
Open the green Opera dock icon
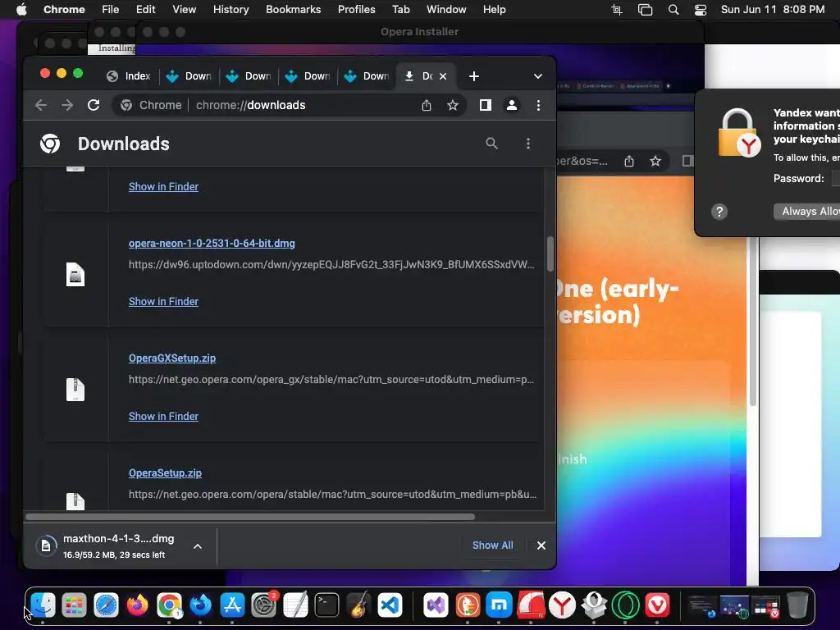[625, 605]
